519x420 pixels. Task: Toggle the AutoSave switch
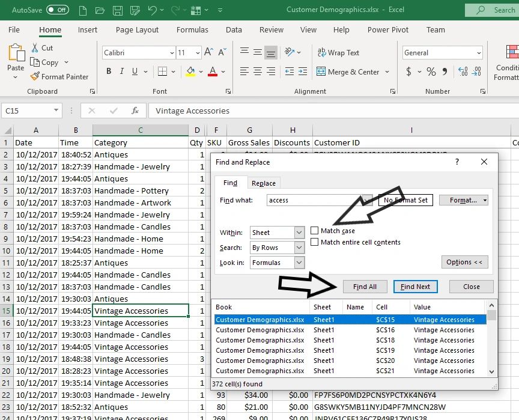coord(57,10)
